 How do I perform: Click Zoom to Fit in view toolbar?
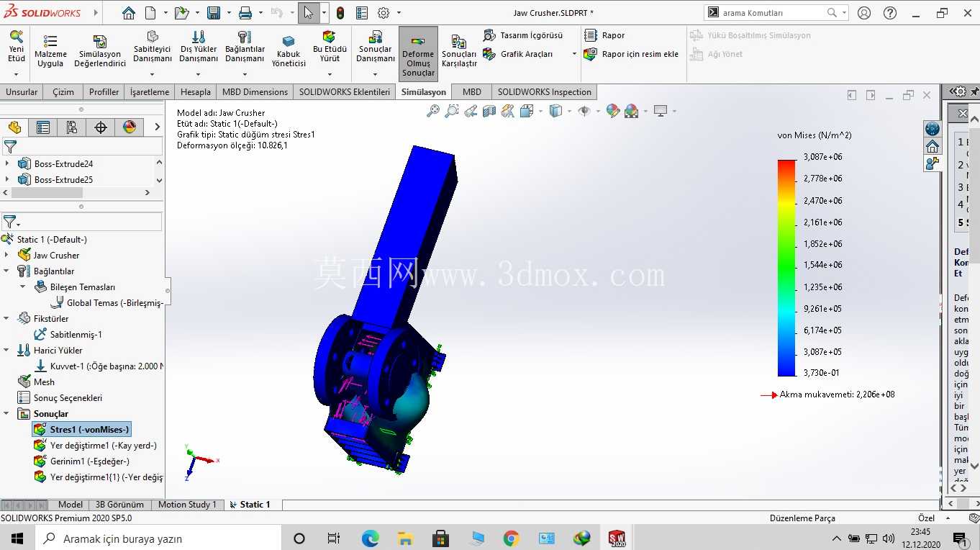433,111
